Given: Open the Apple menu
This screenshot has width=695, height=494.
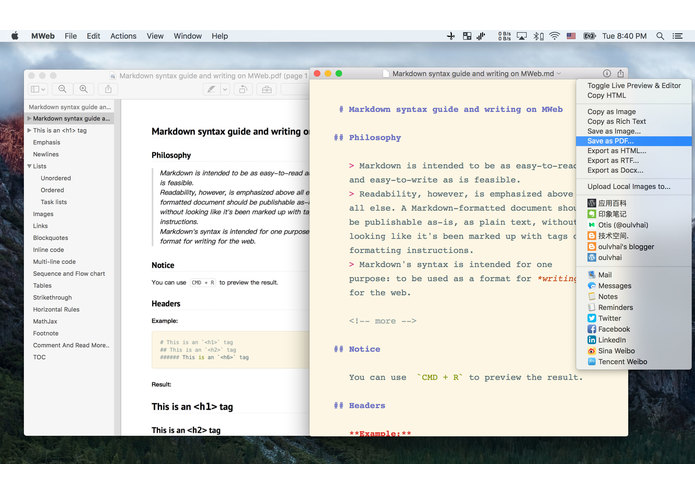Looking at the screenshot, I should pyautogui.click(x=15, y=36).
